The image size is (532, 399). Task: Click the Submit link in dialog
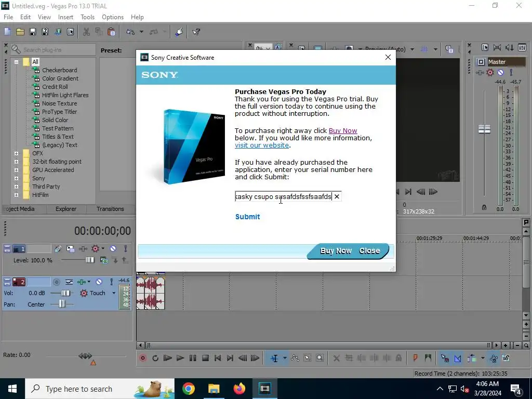point(248,217)
